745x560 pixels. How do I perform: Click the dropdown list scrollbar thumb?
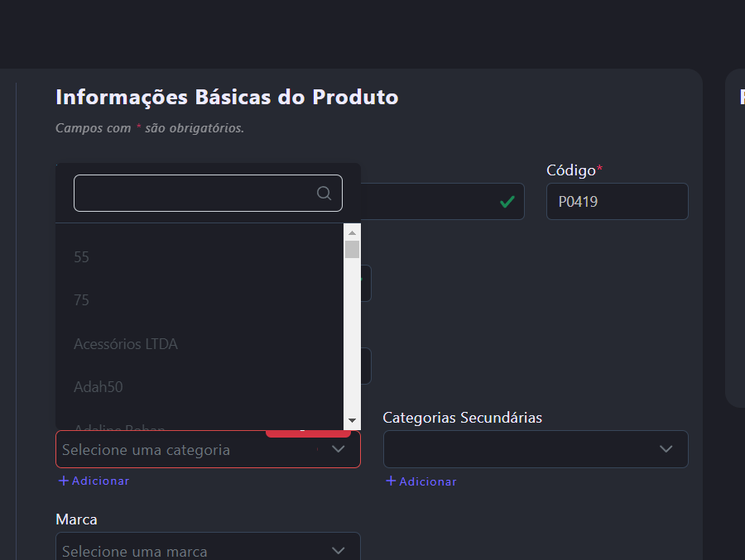352,250
